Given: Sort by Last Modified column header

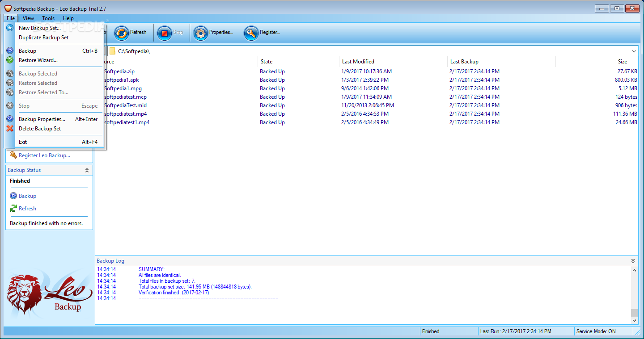Looking at the screenshot, I should [394, 62].
